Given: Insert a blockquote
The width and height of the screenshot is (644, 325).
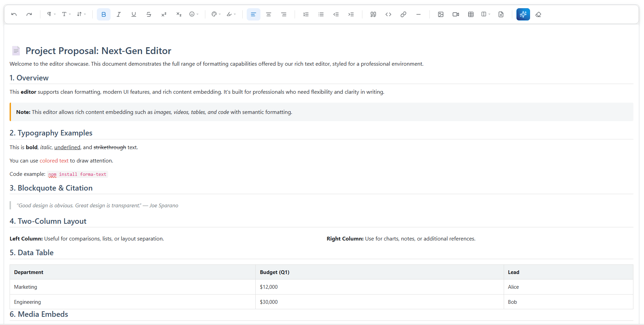Looking at the screenshot, I should coord(373,14).
